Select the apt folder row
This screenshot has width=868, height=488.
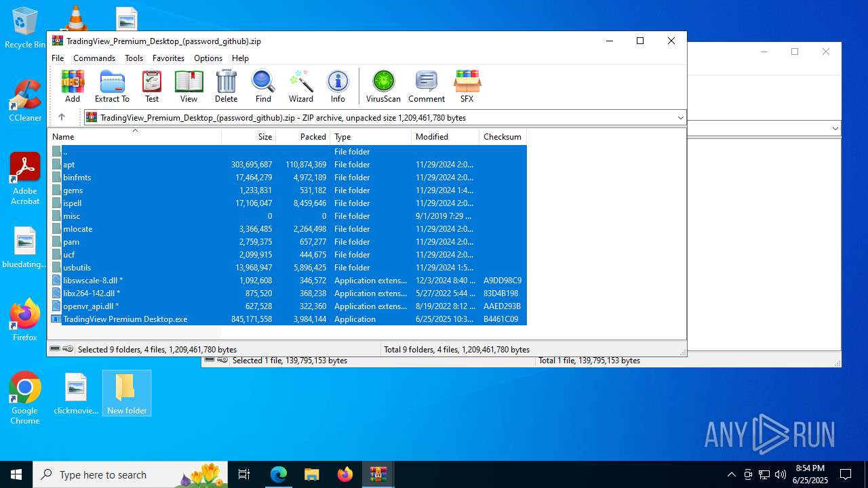click(x=288, y=165)
